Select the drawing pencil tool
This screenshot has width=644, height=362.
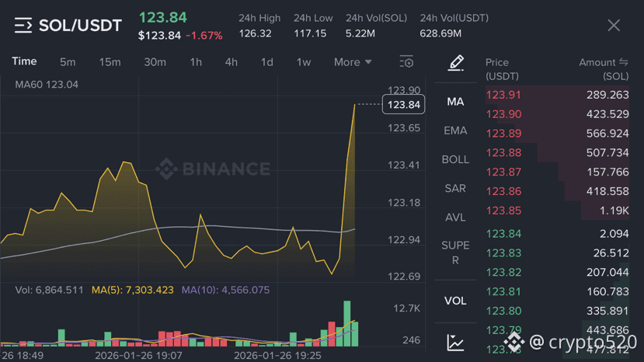point(456,63)
